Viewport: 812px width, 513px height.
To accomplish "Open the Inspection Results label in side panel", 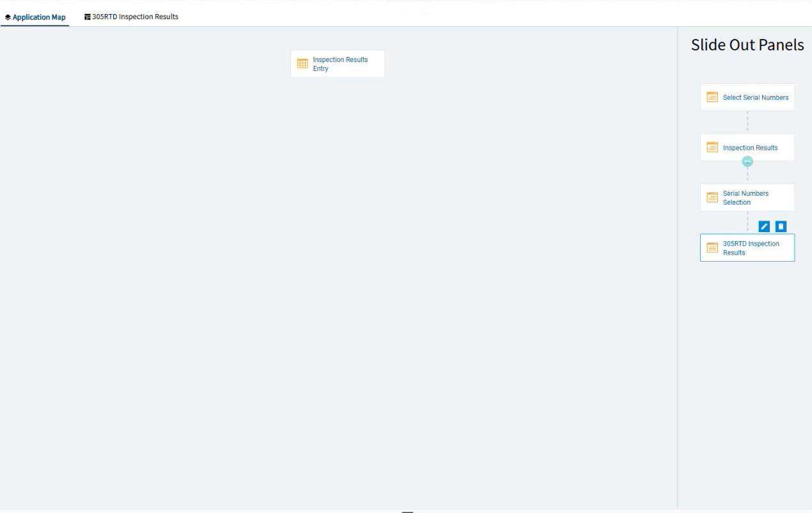I will [750, 148].
